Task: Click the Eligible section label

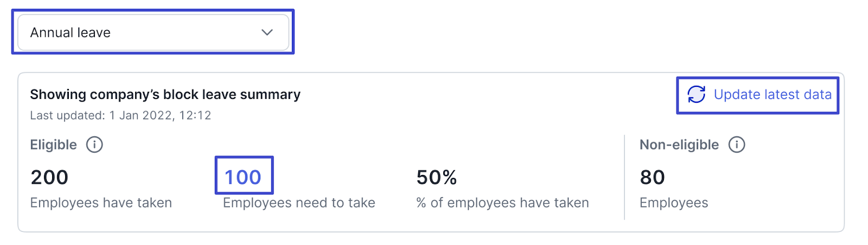Action: (53, 145)
